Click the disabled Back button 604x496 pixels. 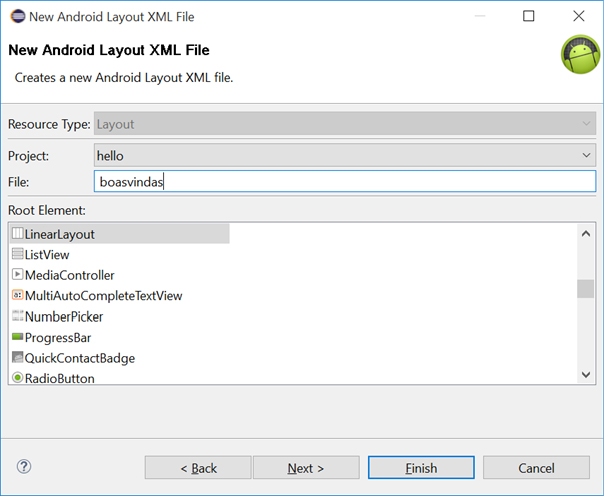coord(198,468)
